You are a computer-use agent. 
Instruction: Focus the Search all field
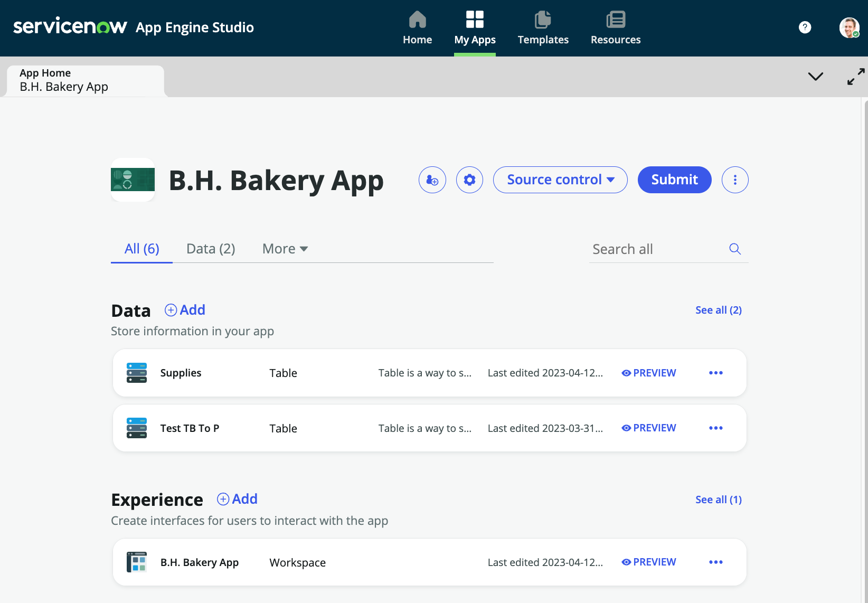tap(657, 249)
